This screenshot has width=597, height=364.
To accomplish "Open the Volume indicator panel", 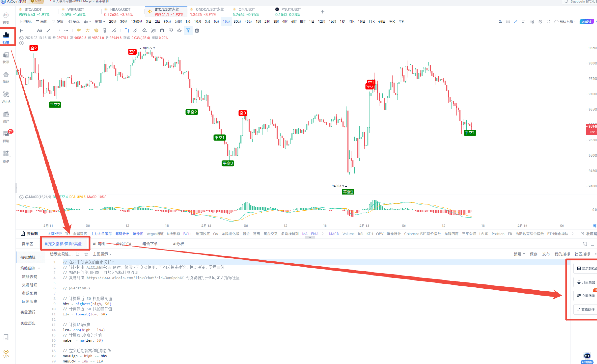I will [x=351, y=234].
